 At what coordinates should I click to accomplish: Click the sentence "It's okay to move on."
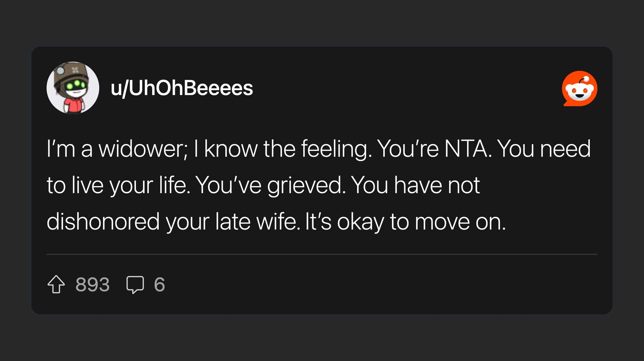point(405,221)
